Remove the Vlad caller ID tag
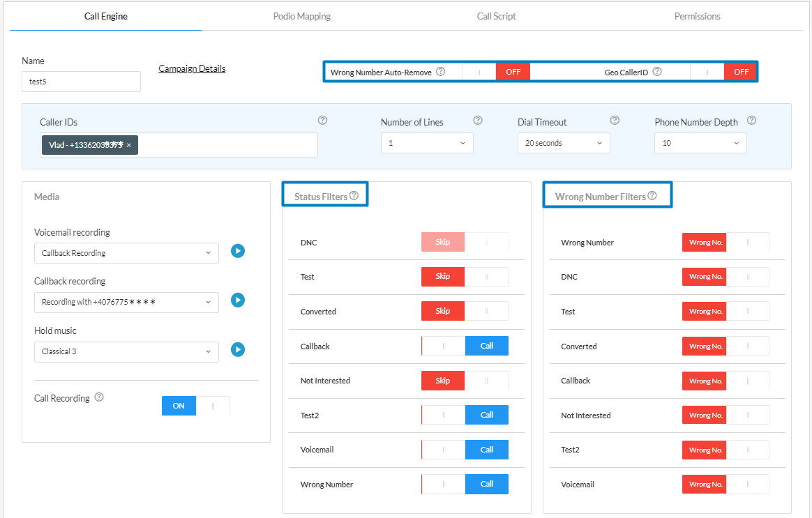 click(129, 145)
